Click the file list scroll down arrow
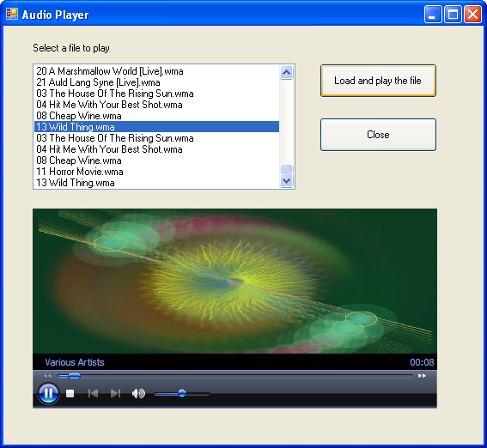487x448 pixels. tap(286, 180)
